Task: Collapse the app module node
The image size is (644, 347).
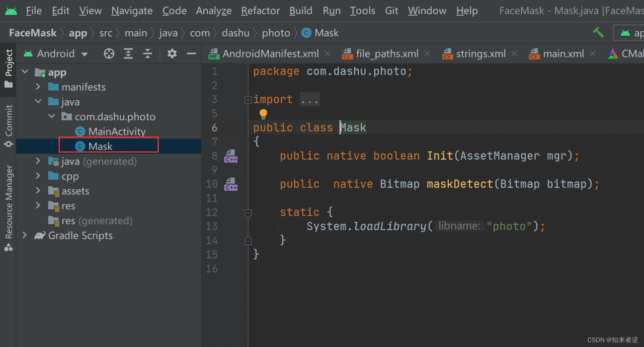Action: (x=25, y=72)
